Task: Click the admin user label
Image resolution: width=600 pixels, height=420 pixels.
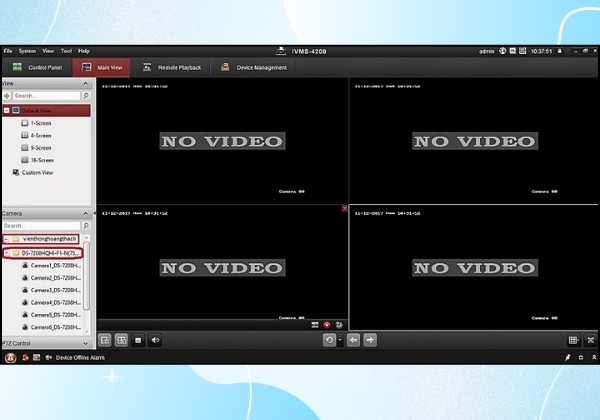Action: pyautogui.click(x=486, y=51)
